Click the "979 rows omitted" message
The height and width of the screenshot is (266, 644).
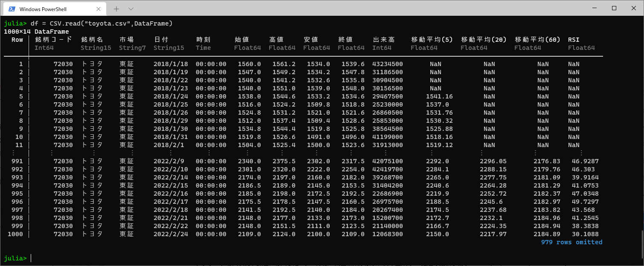571,242
